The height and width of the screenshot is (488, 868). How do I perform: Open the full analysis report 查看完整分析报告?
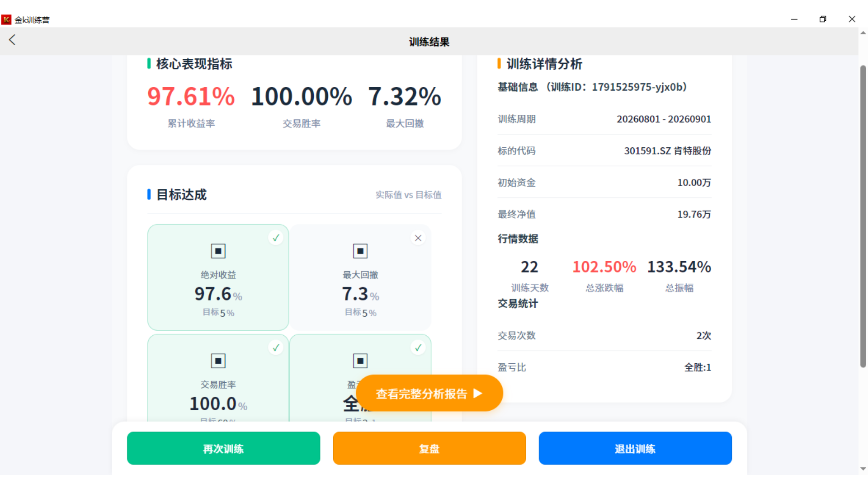[429, 393]
